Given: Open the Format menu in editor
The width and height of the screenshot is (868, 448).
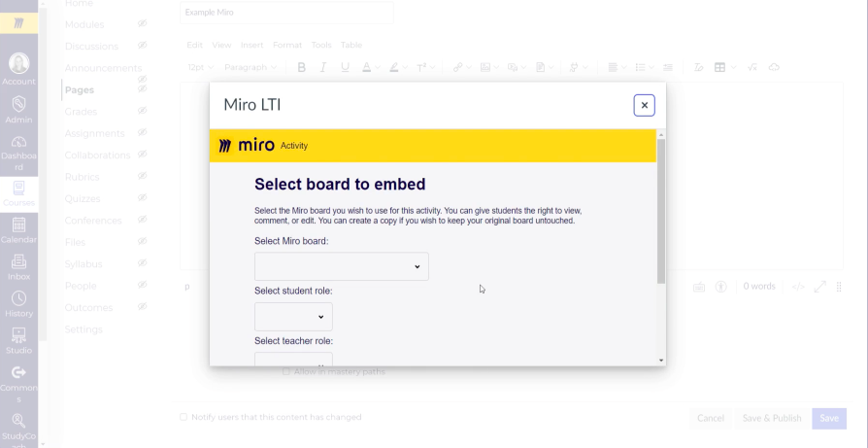Looking at the screenshot, I should click(287, 45).
